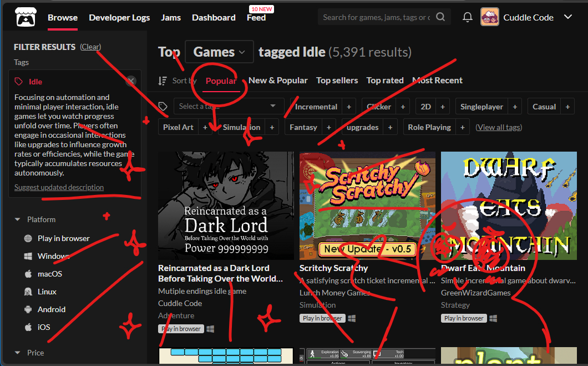Open the View all tags link
Viewport: 588px width, 366px height.
[498, 127]
